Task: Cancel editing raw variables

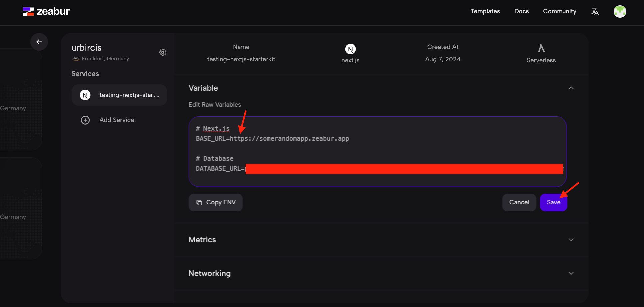Action: coord(519,202)
